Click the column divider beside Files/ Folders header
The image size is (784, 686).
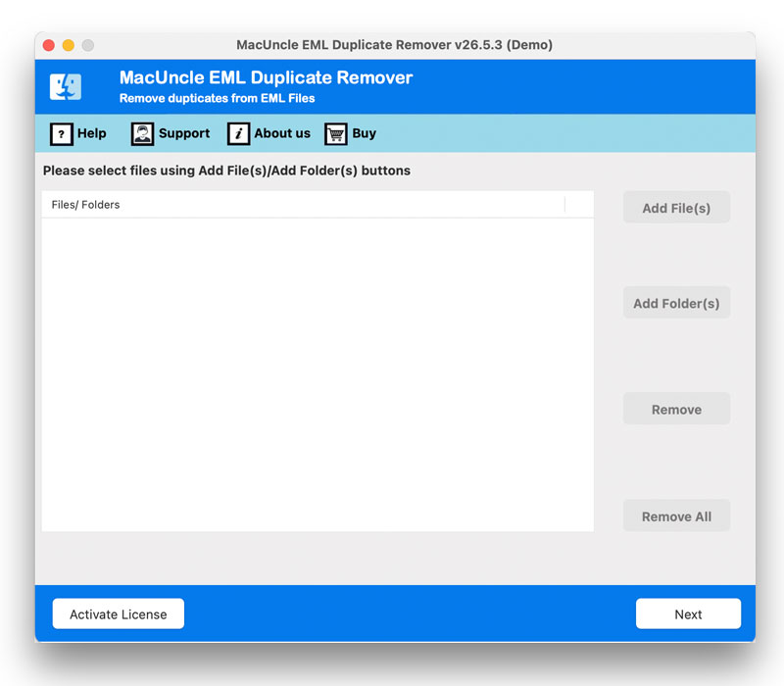[565, 205]
